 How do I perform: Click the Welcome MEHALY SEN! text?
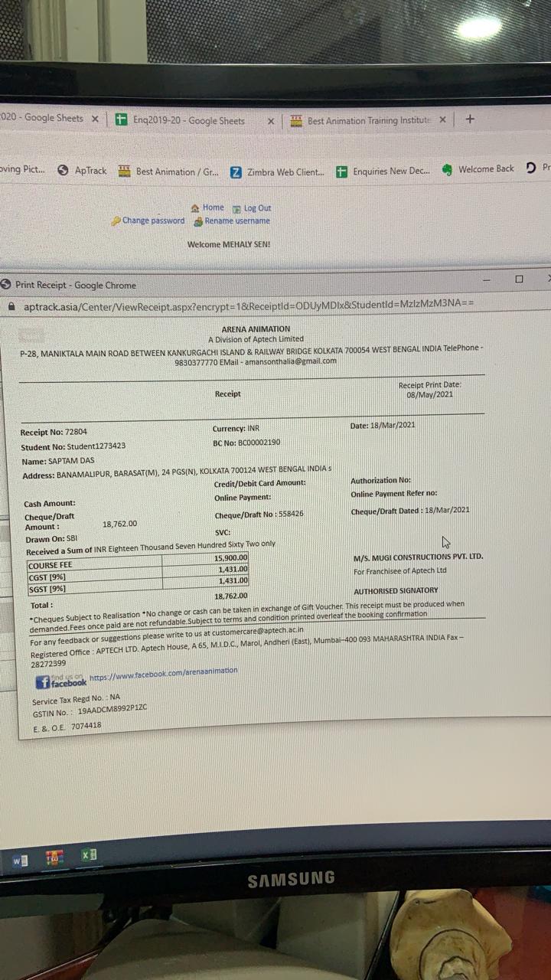pos(229,244)
